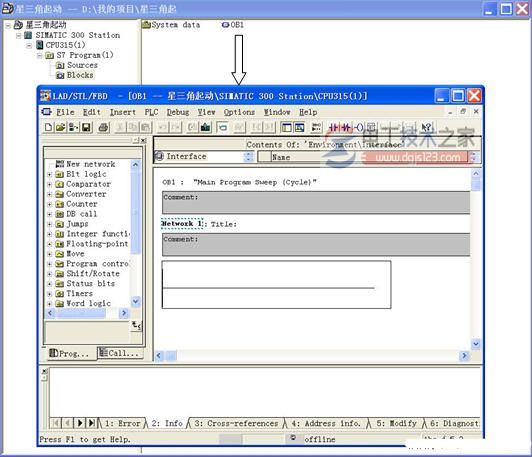Select Blocks folder in SIMATIC Manager tree

[75, 75]
